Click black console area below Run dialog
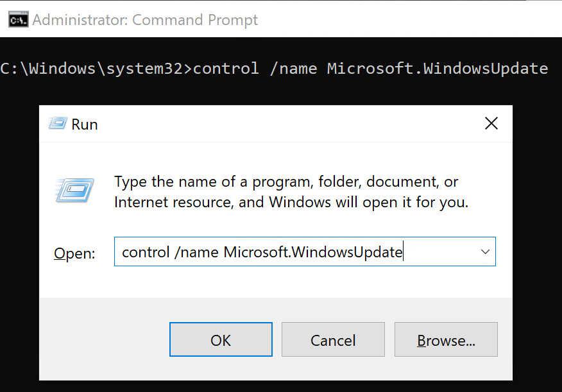 point(281,386)
